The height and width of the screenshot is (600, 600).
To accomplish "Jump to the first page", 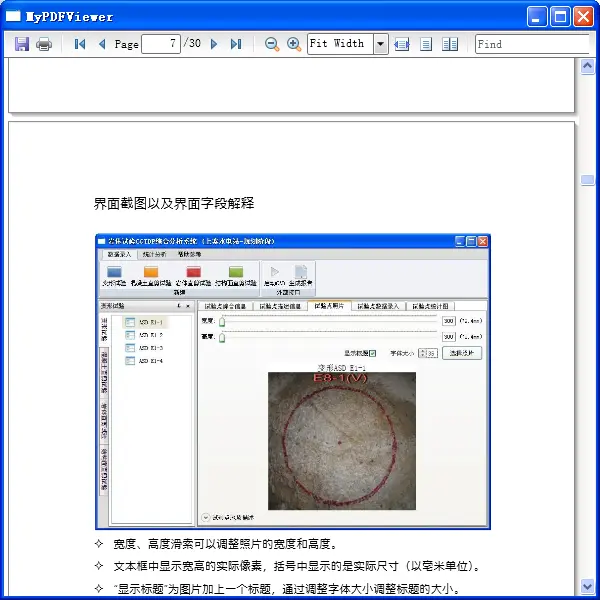I will pos(80,44).
